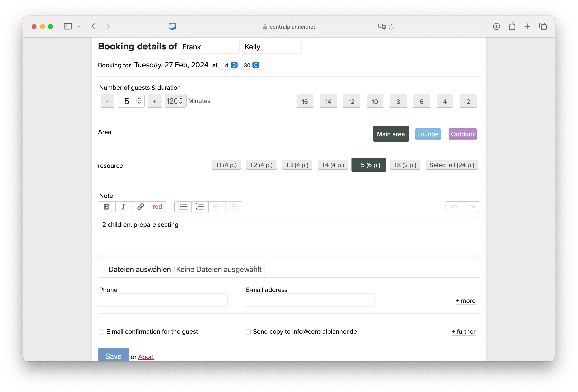The height and width of the screenshot is (392, 578).
Task: Show Safari tab overview
Action: [543, 26]
